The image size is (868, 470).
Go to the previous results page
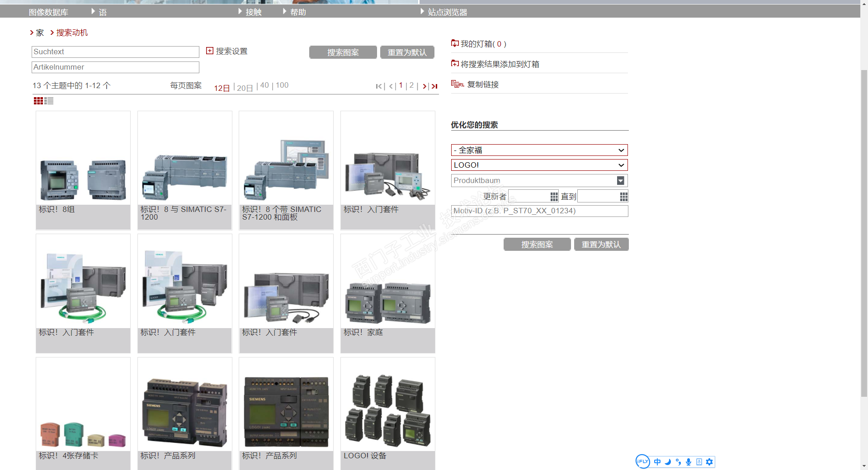391,86
